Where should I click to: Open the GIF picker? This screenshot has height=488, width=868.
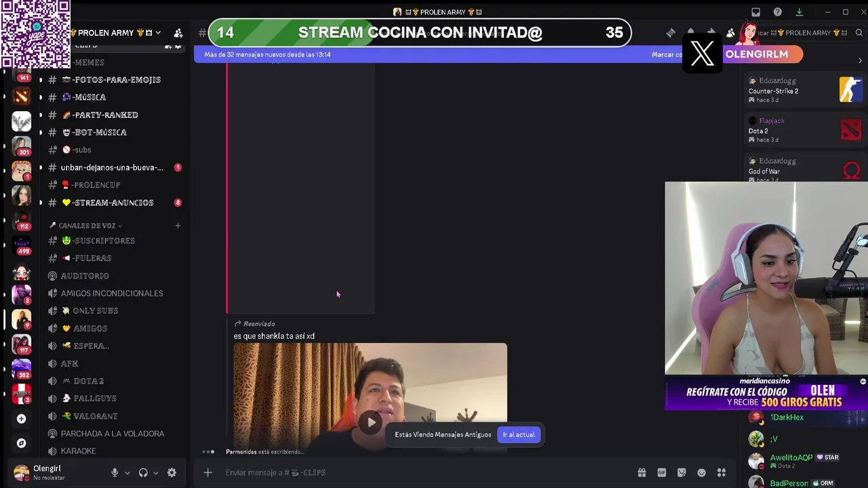click(x=662, y=472)
